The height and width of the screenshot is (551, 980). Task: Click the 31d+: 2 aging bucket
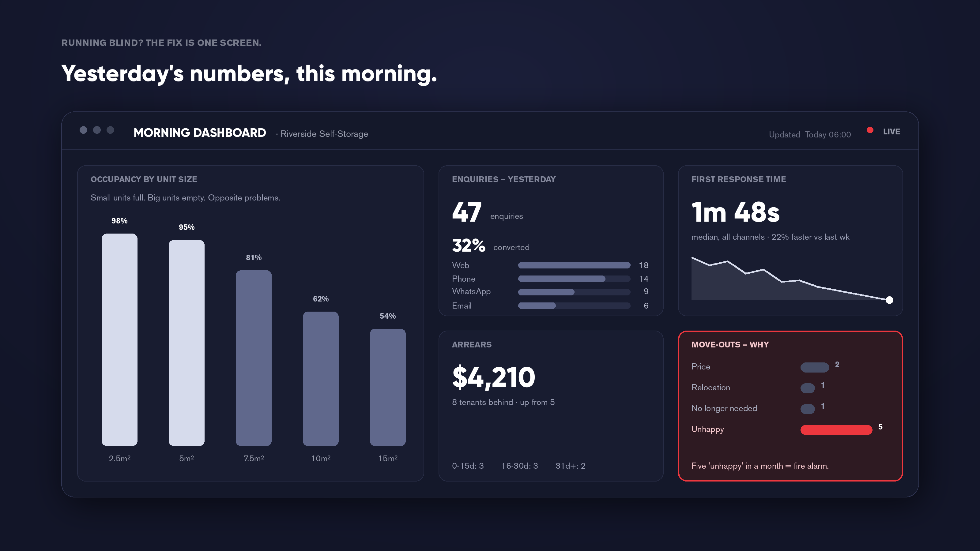[570, 466]
